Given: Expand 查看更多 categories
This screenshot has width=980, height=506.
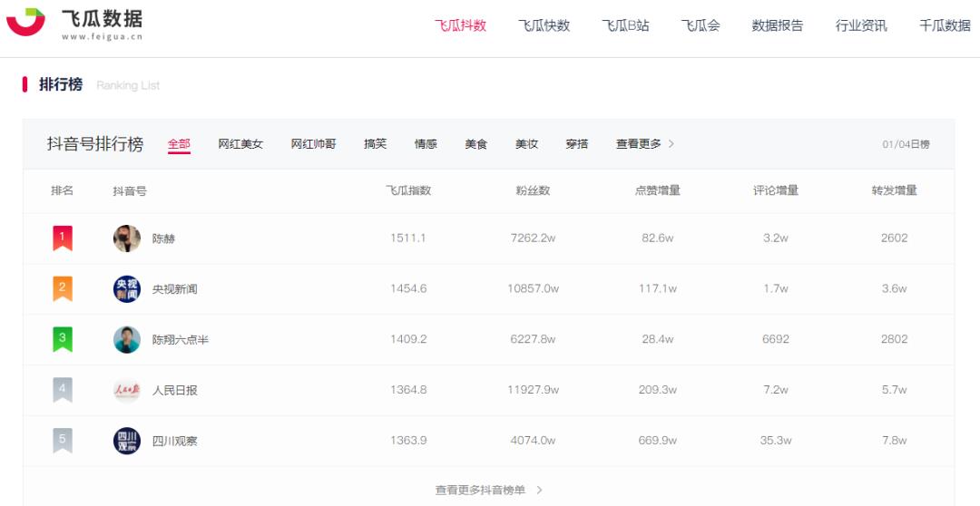Looking at the screenshot, I should [645, 144].
